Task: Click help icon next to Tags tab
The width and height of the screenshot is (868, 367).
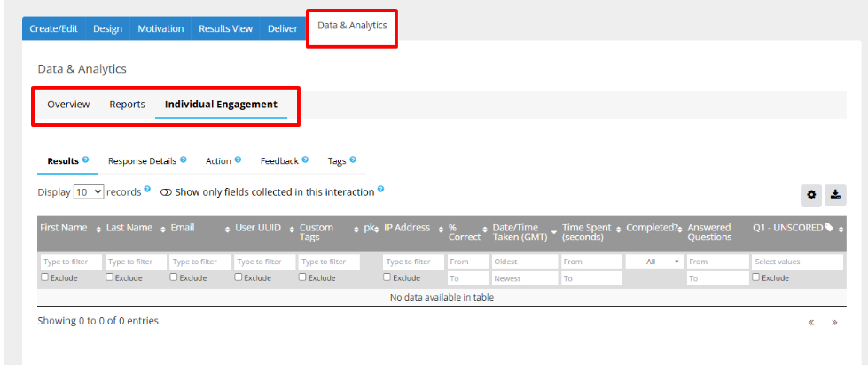Action: coord(353,160)
